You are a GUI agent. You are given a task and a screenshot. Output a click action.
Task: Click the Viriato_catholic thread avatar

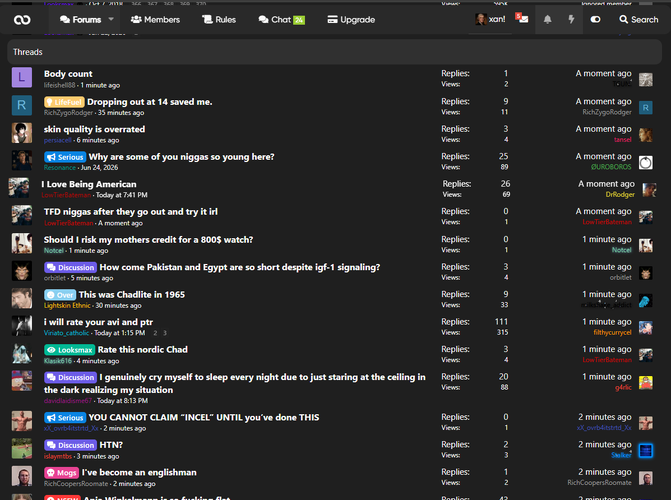click(x=22, y=326)
